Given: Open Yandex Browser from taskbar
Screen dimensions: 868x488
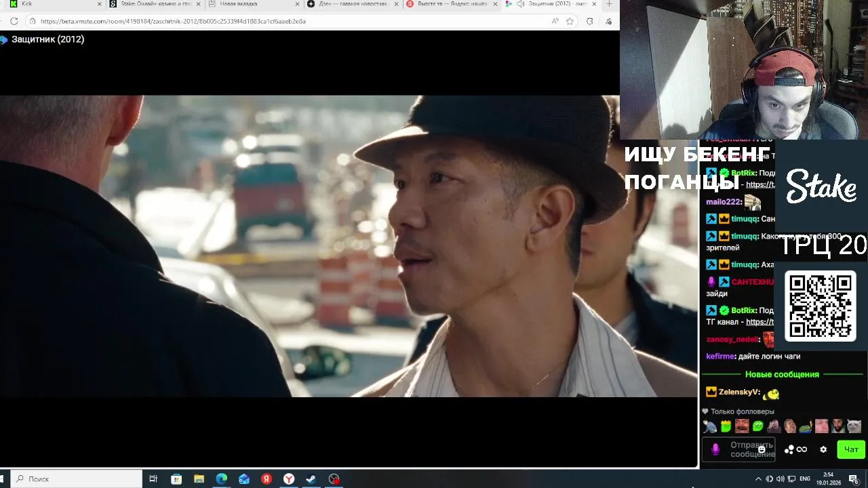Looking at the screenshot, I should (289, 479).
